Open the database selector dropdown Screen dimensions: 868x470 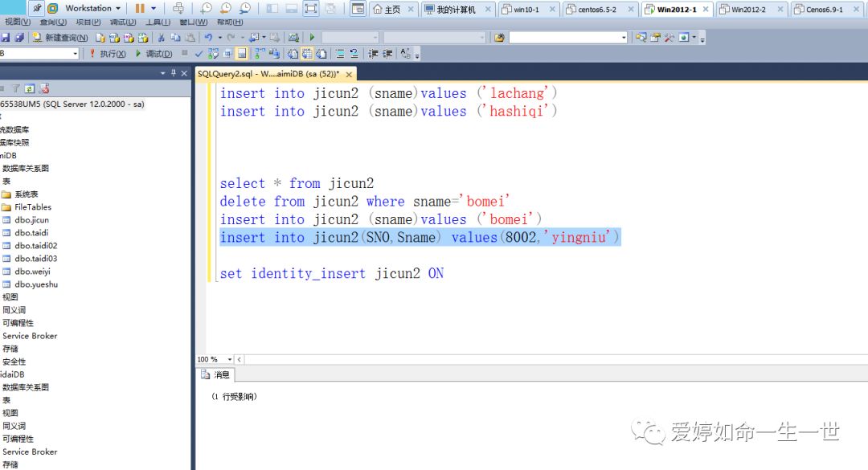pos(76,54)
